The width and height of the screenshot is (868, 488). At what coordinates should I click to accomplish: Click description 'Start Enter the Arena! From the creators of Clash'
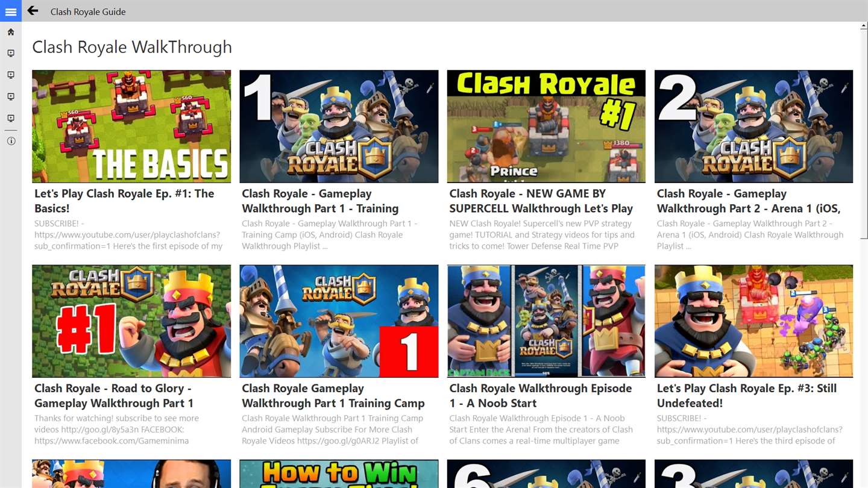tap(541, 430)
